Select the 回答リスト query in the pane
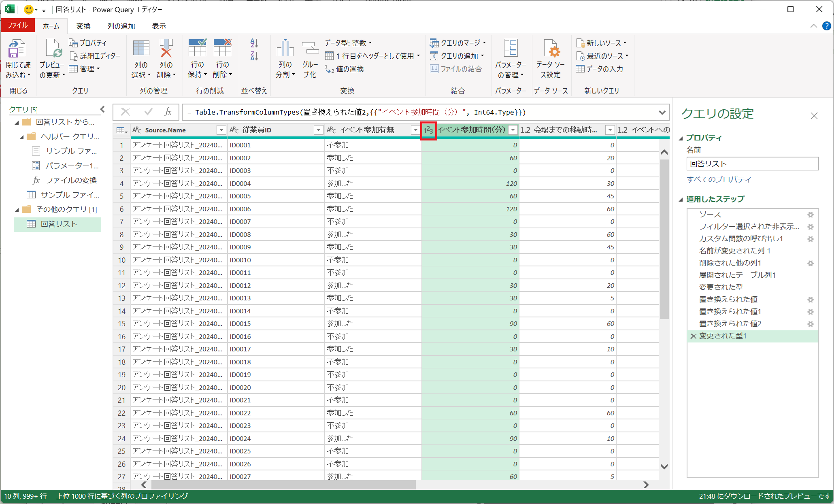 pyautogui.click(x=57, y=224)
